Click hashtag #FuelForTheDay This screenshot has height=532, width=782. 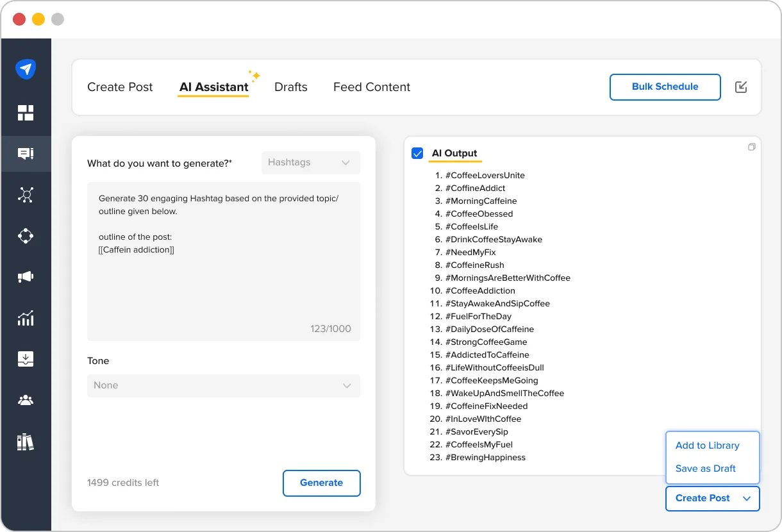click(x=479, y=317)
